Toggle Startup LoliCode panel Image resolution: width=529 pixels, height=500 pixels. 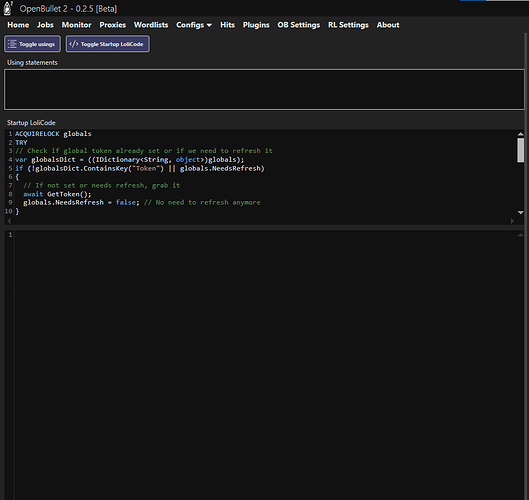108,44
